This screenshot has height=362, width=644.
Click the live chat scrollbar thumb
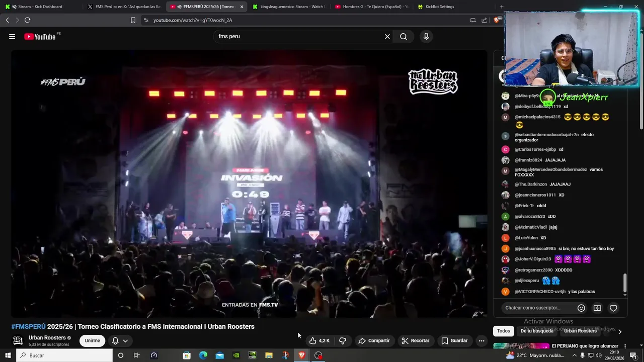pos(625,283)
